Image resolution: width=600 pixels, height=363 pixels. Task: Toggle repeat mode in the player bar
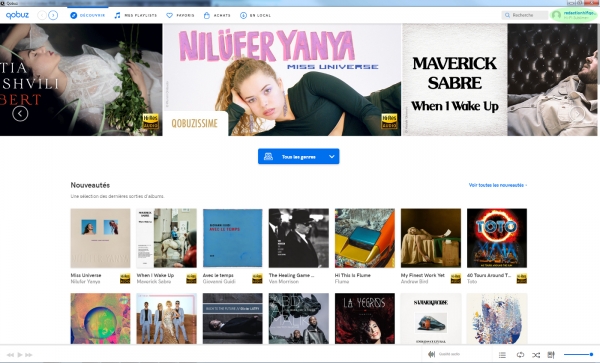520,355
